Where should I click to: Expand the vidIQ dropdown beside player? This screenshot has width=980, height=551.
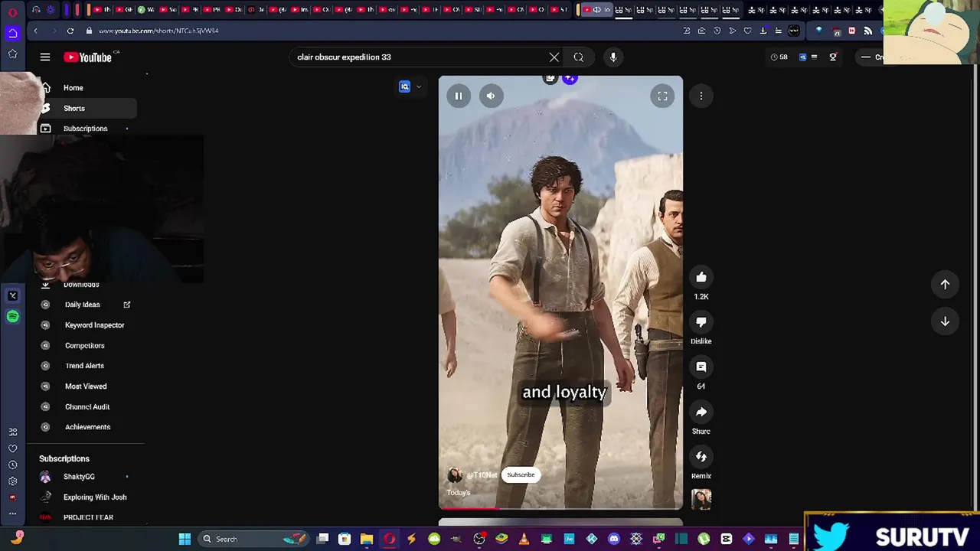pos(419,86)
